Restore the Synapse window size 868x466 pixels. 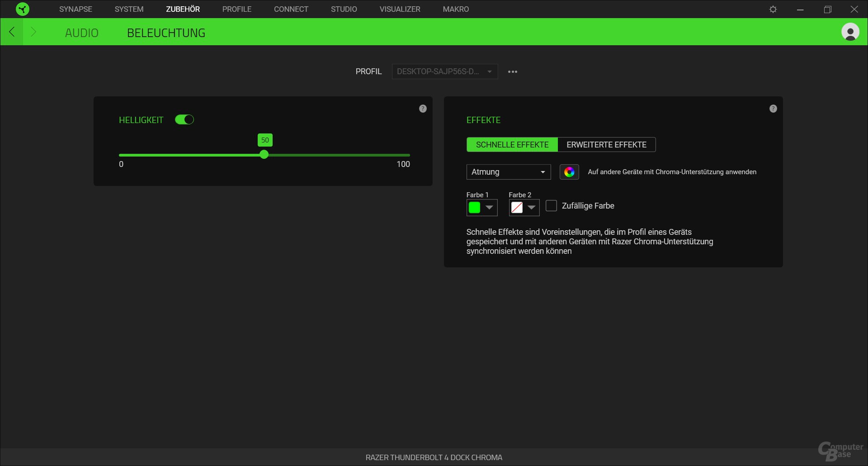(x=827, y=9)
